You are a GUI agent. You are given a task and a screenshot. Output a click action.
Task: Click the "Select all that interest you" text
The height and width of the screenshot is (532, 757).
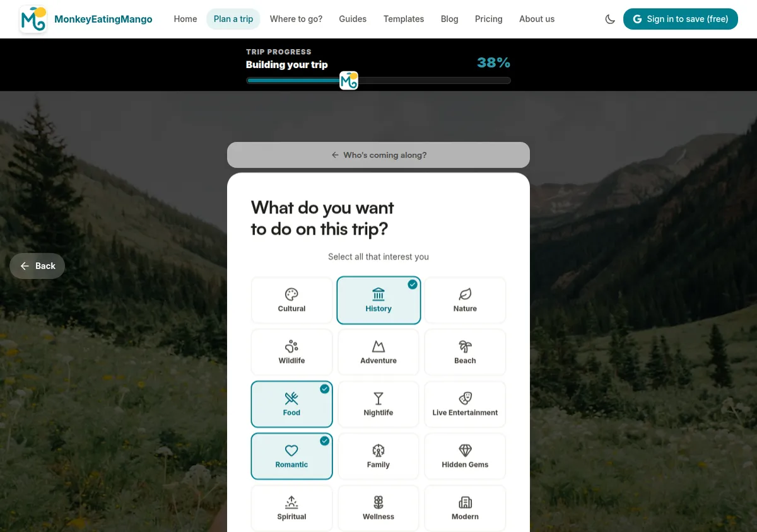click(378, 257)
